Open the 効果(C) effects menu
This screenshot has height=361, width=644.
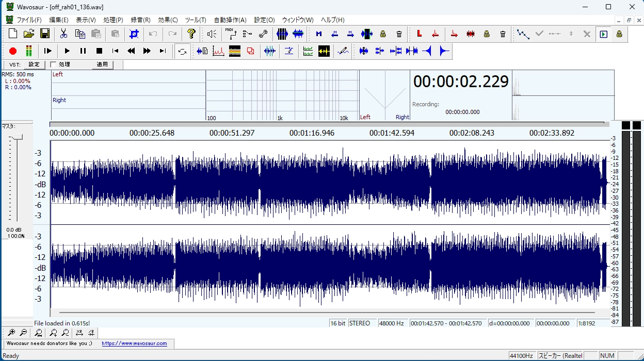(x=168, y=20)
